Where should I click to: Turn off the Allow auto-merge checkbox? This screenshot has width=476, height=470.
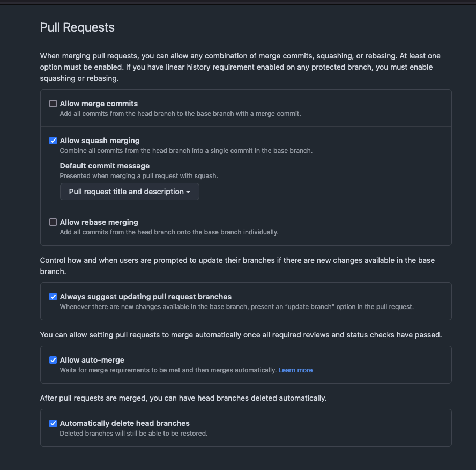tap(53, 360)
